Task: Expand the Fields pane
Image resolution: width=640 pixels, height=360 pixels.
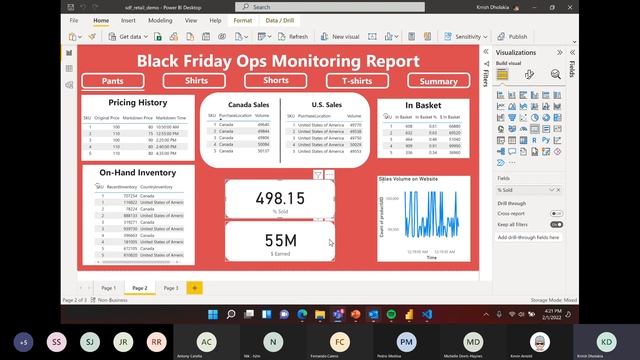Action: coord(572,53)
